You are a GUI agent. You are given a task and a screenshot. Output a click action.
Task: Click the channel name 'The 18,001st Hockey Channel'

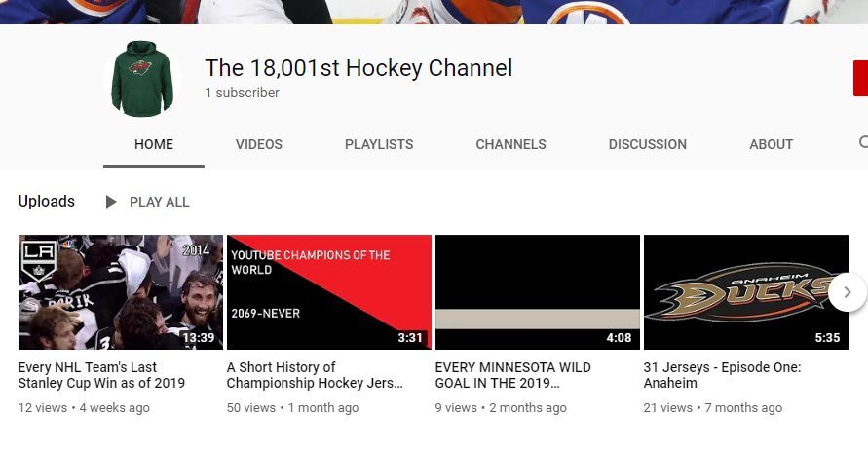coord(359,68)
